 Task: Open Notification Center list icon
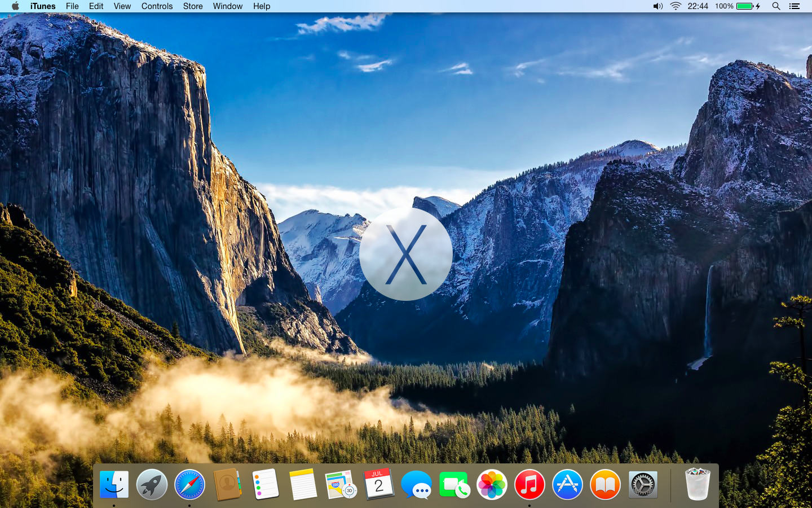pos(795,6)
